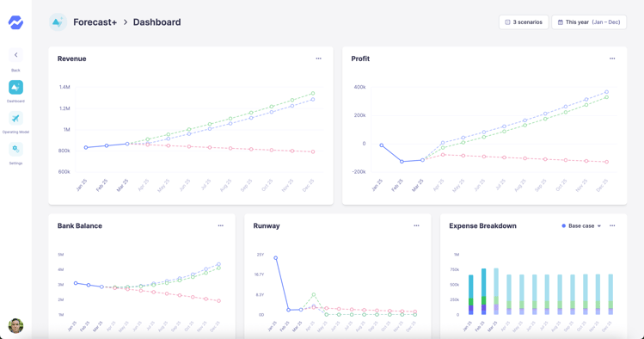Open the Settings gear icon
Viewport: 644px width, 339px height.
(15, 149)
